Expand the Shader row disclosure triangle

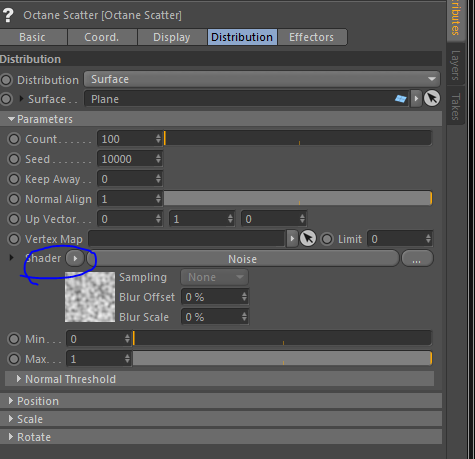[11, 258]
